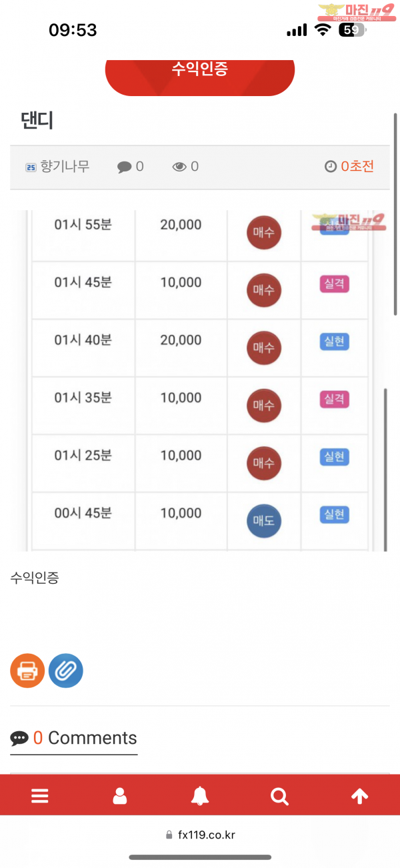Viewport: 400px width, 868px height.
Task: Open the user profile icon
Action: (120, 796)
